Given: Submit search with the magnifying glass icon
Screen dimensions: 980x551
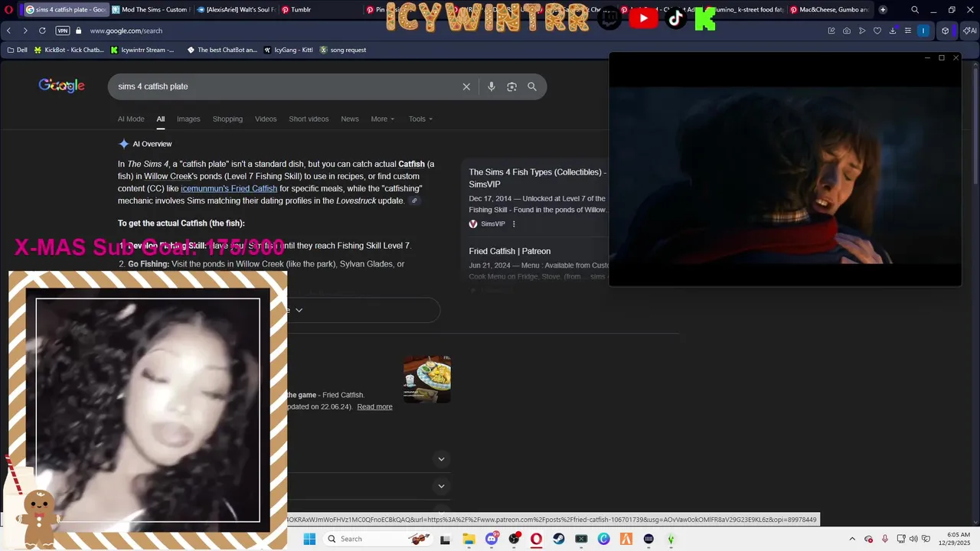Looking at the screenshot, I should [532, 86].
